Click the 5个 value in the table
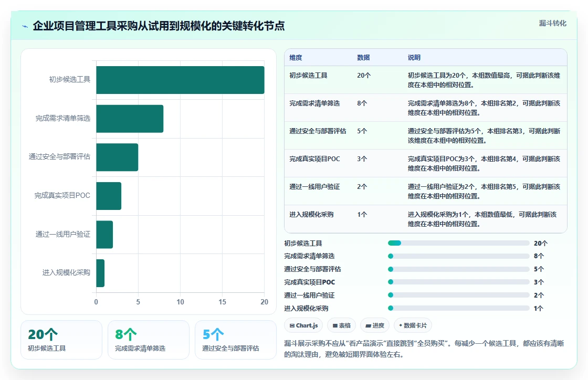The width and height of the screenshot is (588, 380). point(362,131)
